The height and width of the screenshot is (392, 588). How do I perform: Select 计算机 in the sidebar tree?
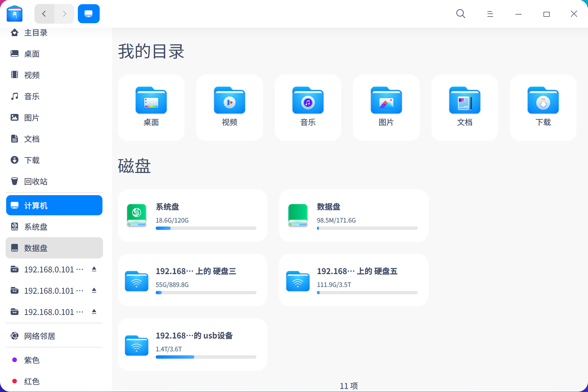point(36,205)
